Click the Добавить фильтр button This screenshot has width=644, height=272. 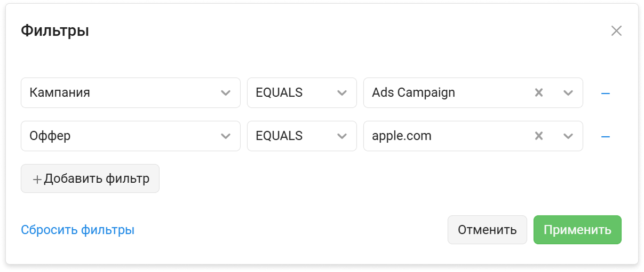pyautogui.click(x=90, y=178)
